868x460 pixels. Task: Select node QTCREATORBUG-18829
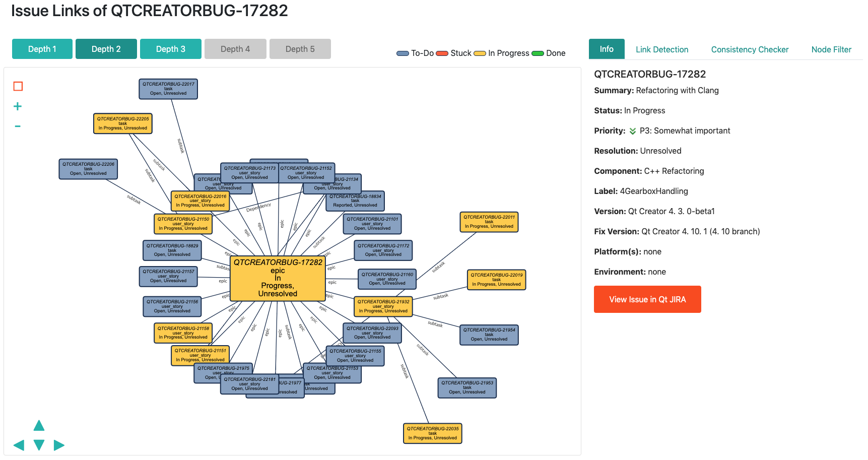coord(172,250)
